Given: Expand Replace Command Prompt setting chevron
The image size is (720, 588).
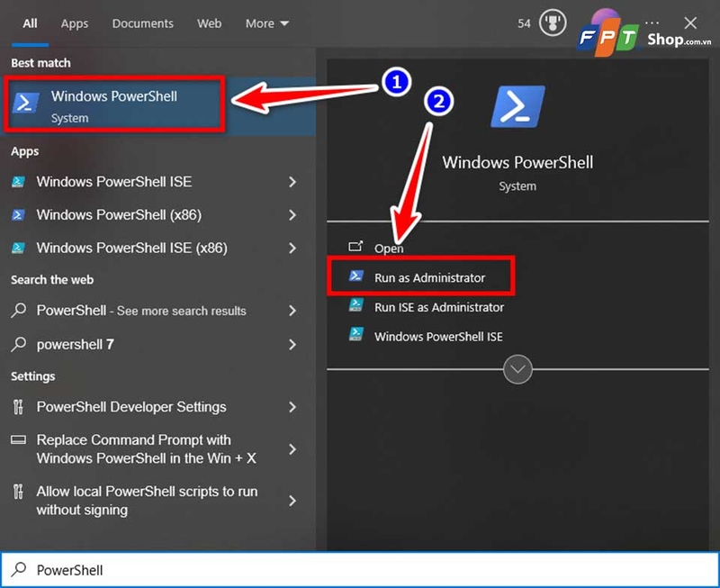Looking at the screenshot, I should [292, 449].
